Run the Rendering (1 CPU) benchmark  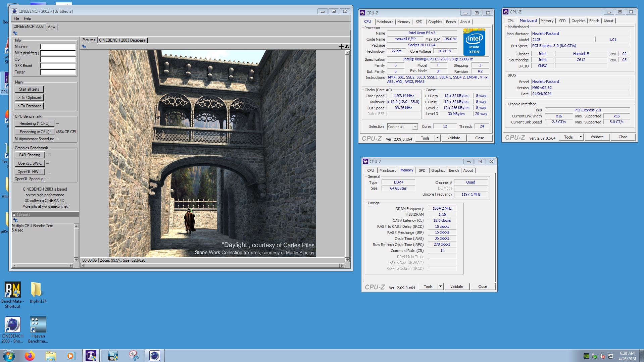pos(35,123)
